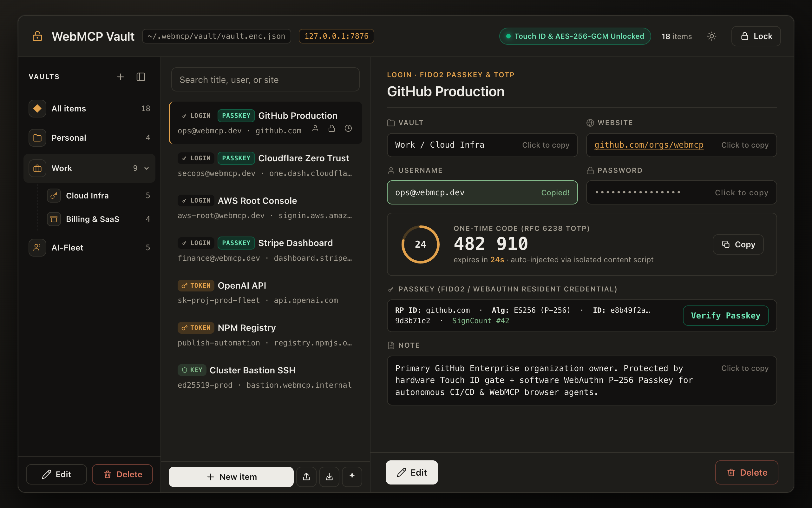Click the import download icon button

click(x=329, y=477)
